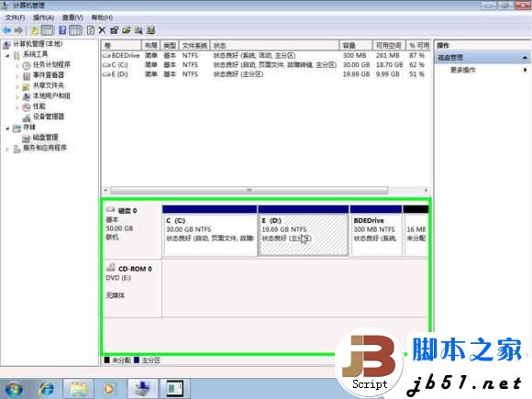Click the blue Help toolbar icon

(62, 30)
